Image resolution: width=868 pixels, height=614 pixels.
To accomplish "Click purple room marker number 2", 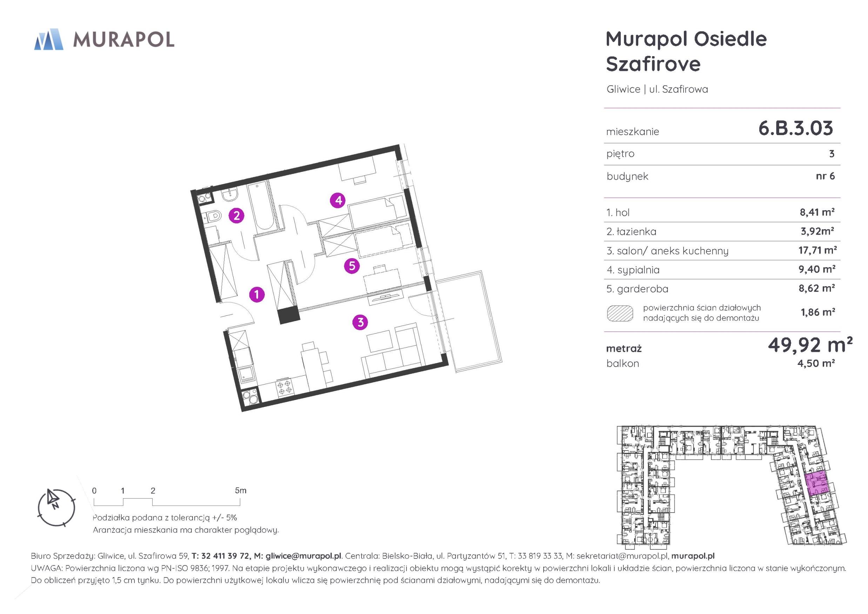I will point(237,216).
